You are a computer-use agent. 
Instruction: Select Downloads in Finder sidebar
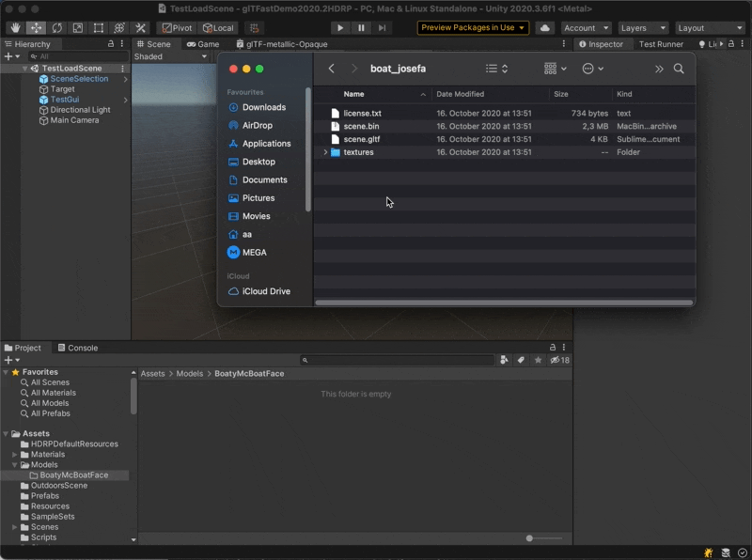[x=263, y=107]
